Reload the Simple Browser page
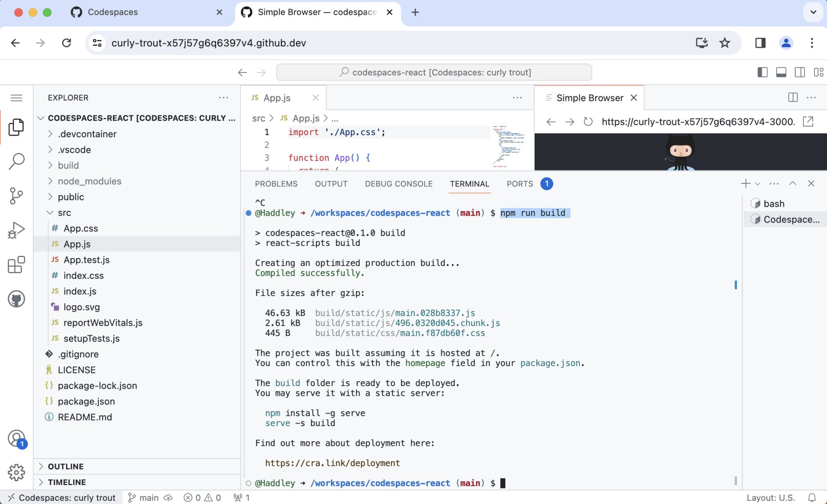Image resolution: width=827 pixels, height=504 pixels. (588, 122)
